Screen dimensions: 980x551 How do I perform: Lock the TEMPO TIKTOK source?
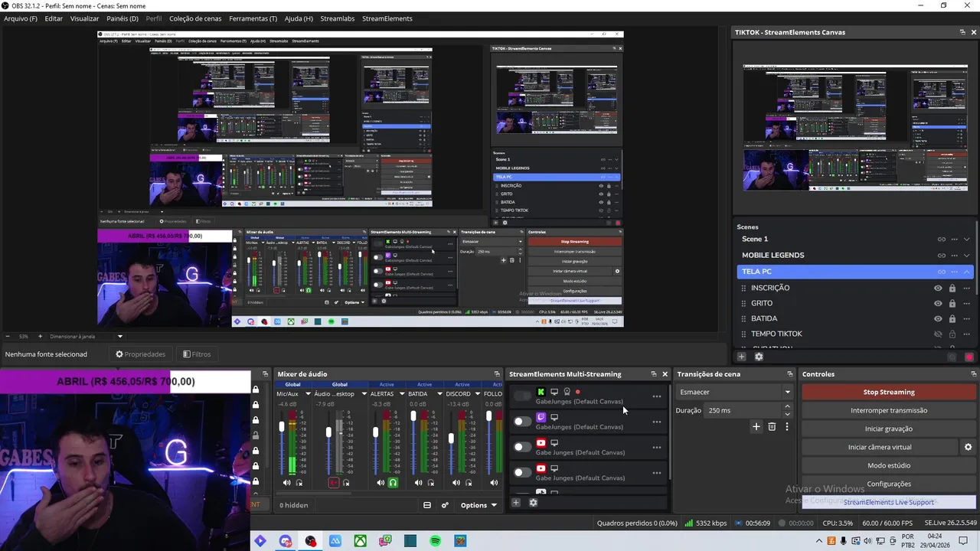point(952,334)
